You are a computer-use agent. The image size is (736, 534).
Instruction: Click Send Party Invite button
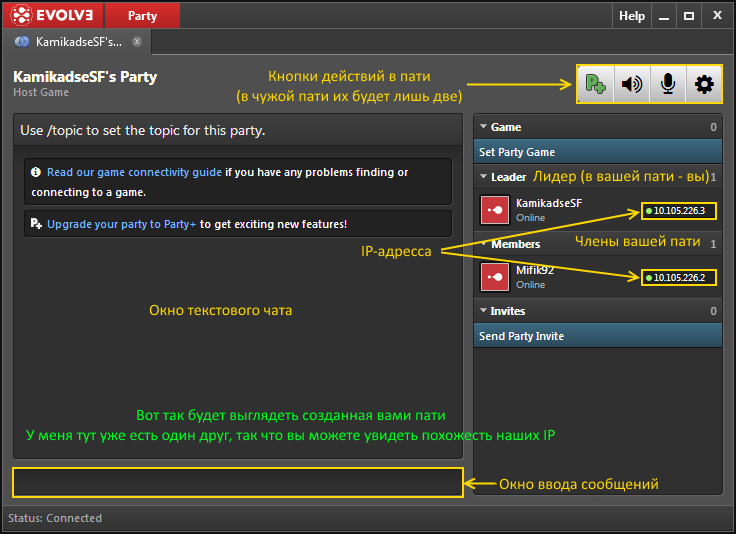(597, 336)
